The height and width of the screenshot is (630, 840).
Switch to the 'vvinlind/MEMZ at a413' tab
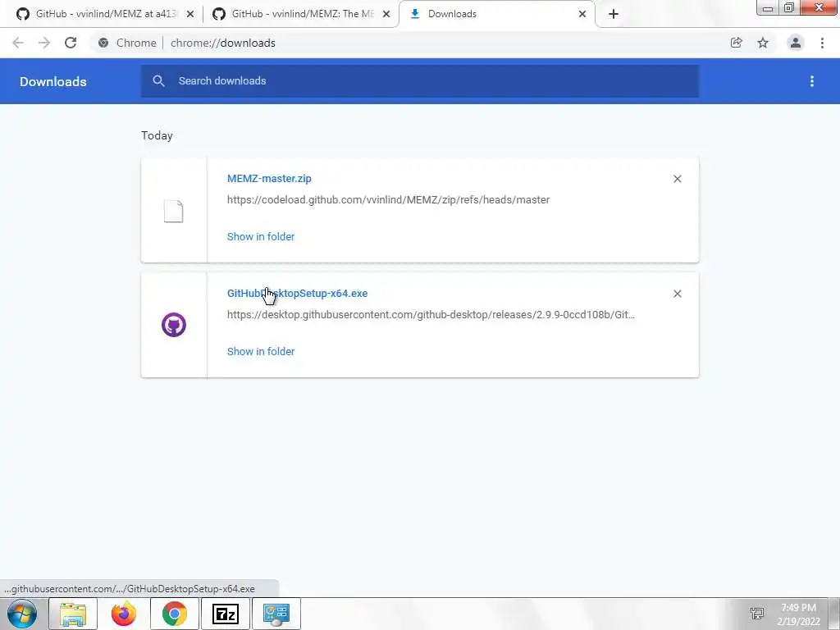click(x=106, y=14)
